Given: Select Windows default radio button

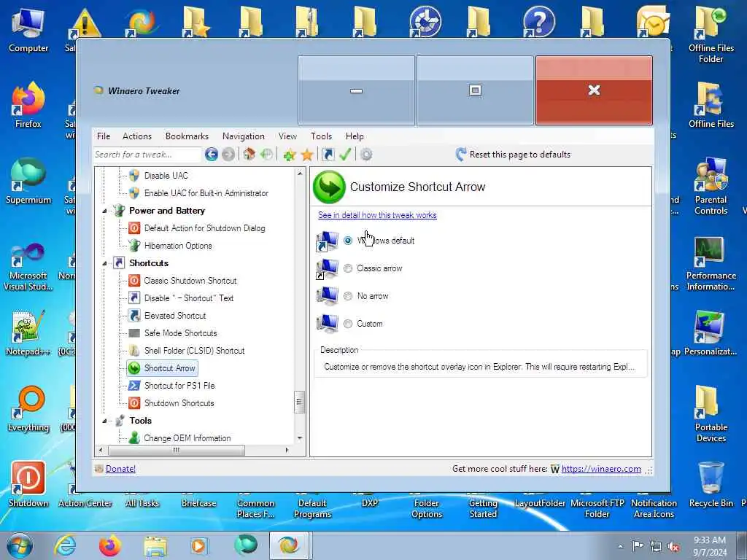Looking at the screenshot, I should click(x=348, y=241).
